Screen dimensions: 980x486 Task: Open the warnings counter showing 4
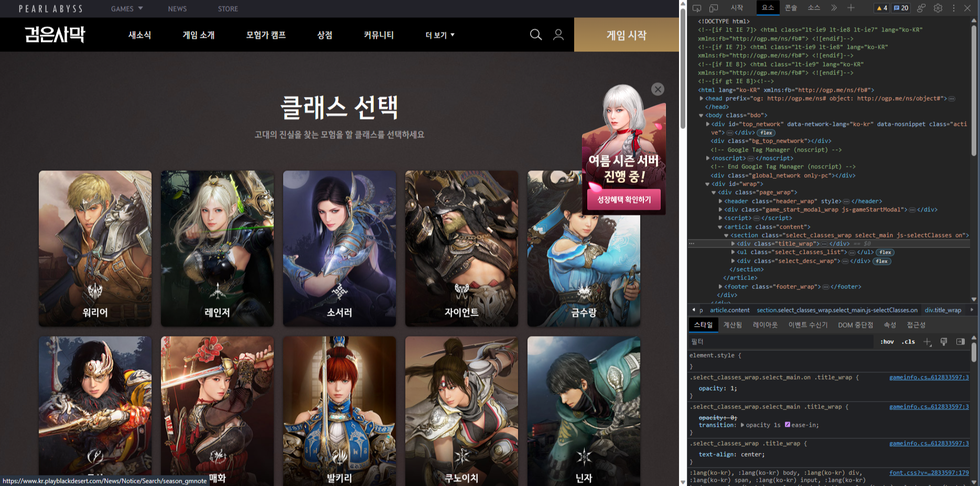pos(882,8)
